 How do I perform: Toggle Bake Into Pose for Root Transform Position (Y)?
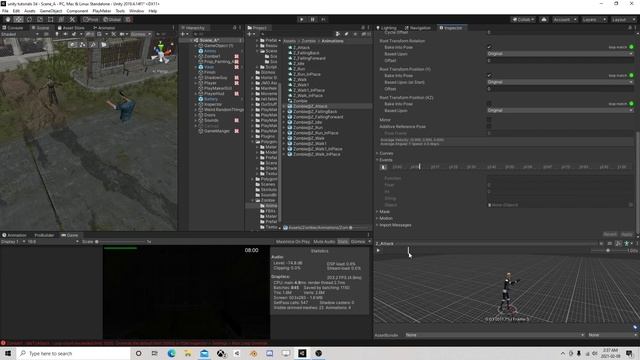pyautogui.click(x=489, y=76)
